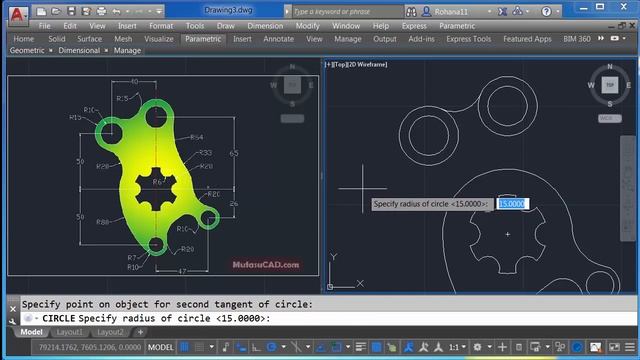Click the Undo arrow icon
Screen dimensions: 640x360
[x=117, y=11]
